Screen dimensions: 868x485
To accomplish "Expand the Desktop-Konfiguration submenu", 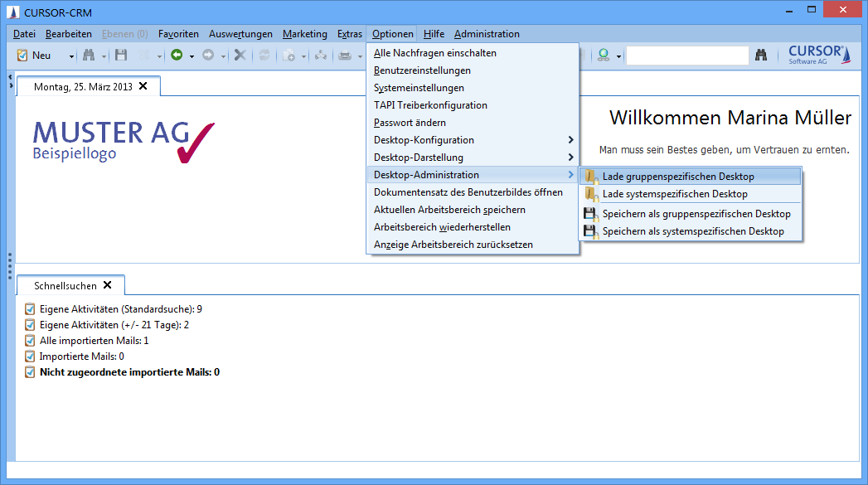I will click(570, 140).
